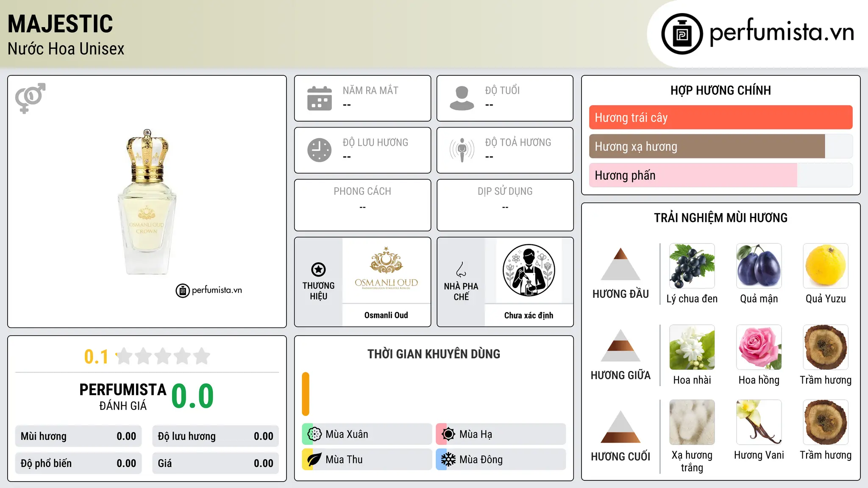Open the Hương Vani note image

(x=759, y=422)
